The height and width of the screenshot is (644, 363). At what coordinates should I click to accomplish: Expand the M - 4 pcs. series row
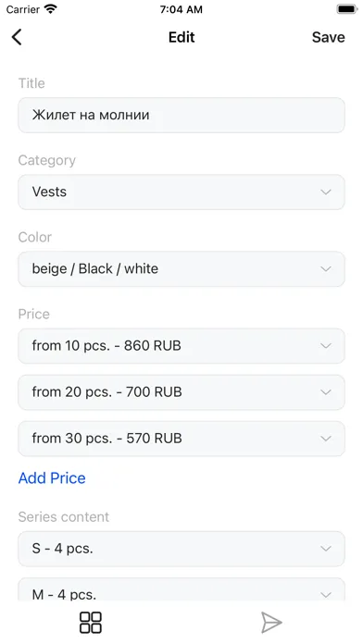pyautogui.click(x=181, y=589)
